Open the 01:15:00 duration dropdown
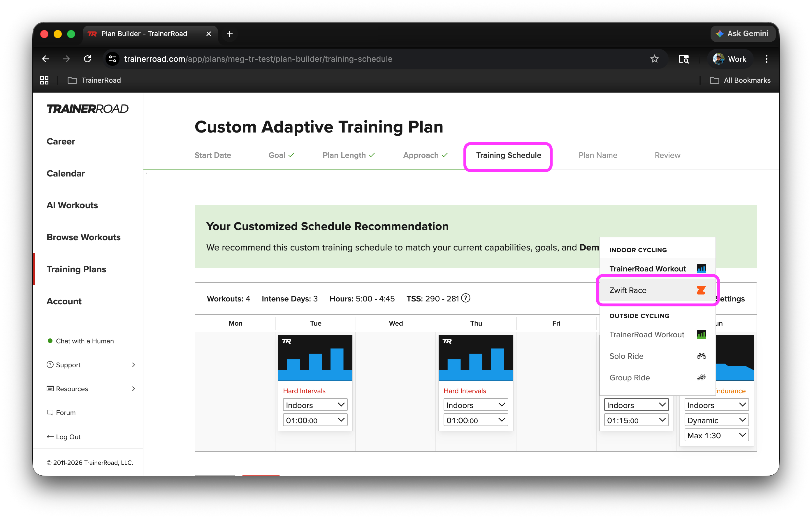The width and height of the screenshot is (812, 519). pos(636,420)
